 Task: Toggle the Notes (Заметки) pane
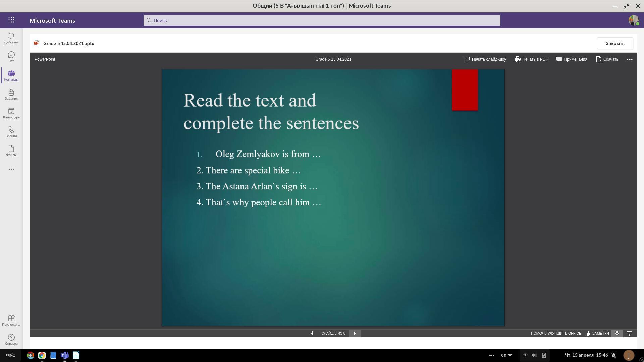coord(598,333)
